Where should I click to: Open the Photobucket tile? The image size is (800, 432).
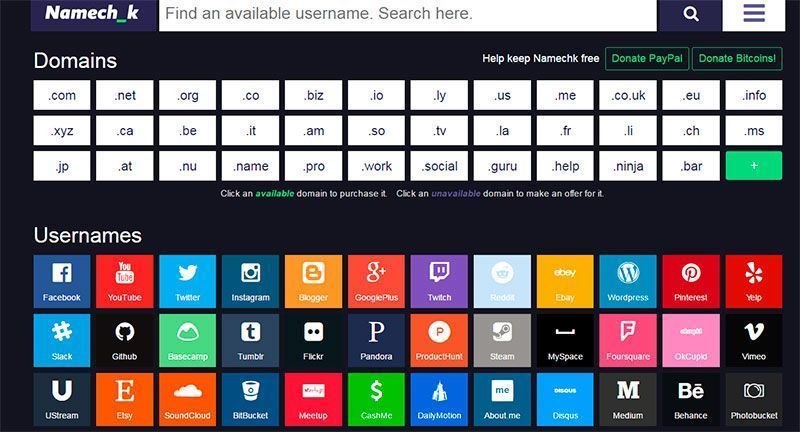tap(754, 399)
